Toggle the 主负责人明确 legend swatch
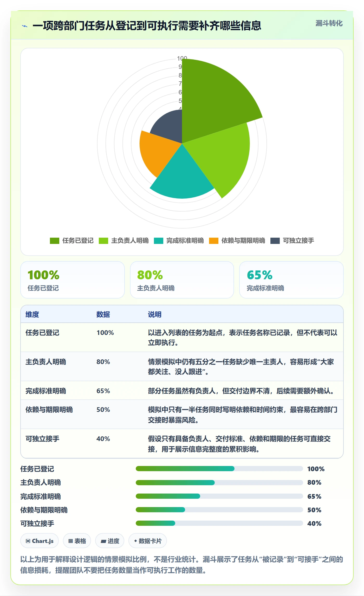Screen dimensions: 364x596 (x=103, y=241)
